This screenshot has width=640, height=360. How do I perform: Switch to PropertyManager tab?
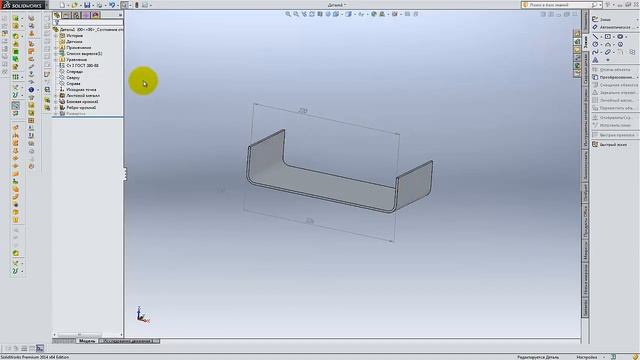pyautogui.click(x=67, y=15)
